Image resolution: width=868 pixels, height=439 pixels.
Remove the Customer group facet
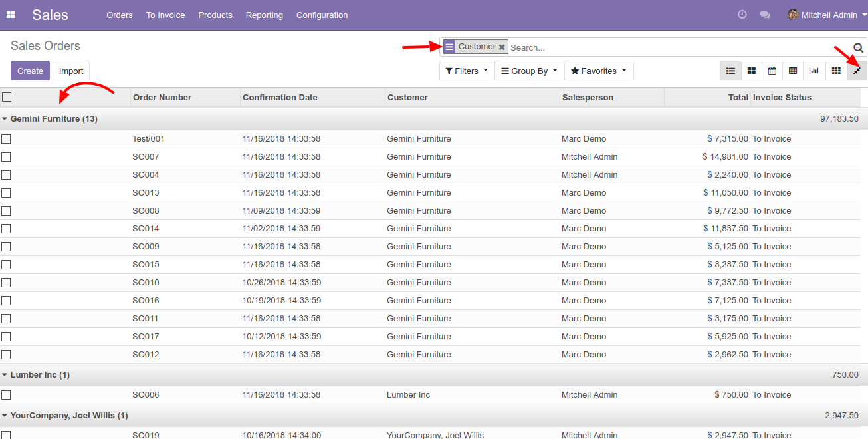pos(502,47)
